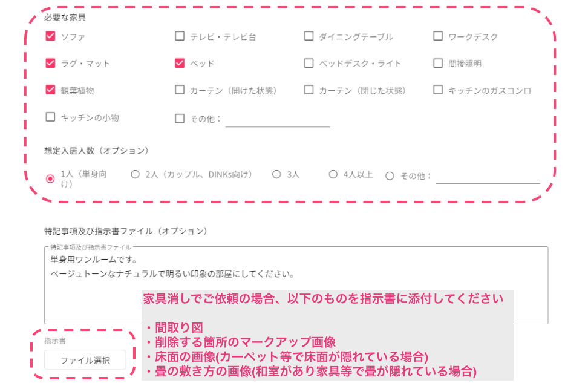
Task: Select the 3人 radio option
Action: click(x=276, y=174)
